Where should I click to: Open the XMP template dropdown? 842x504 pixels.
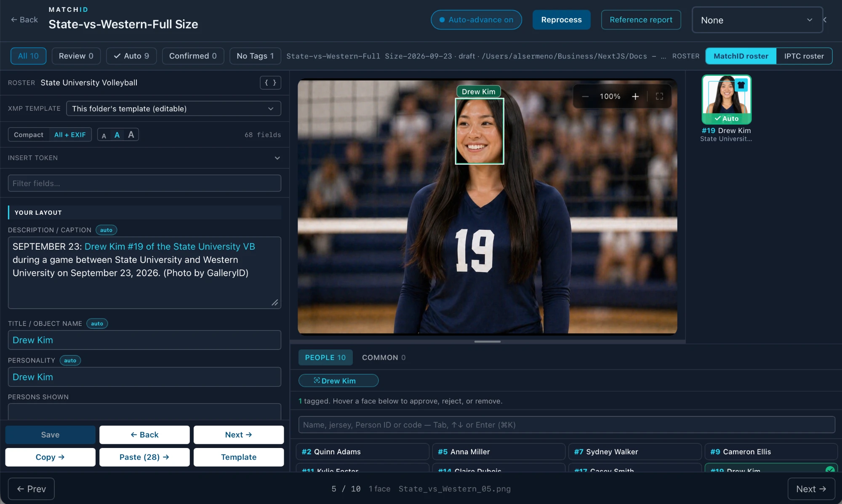[x=173, y=109]
